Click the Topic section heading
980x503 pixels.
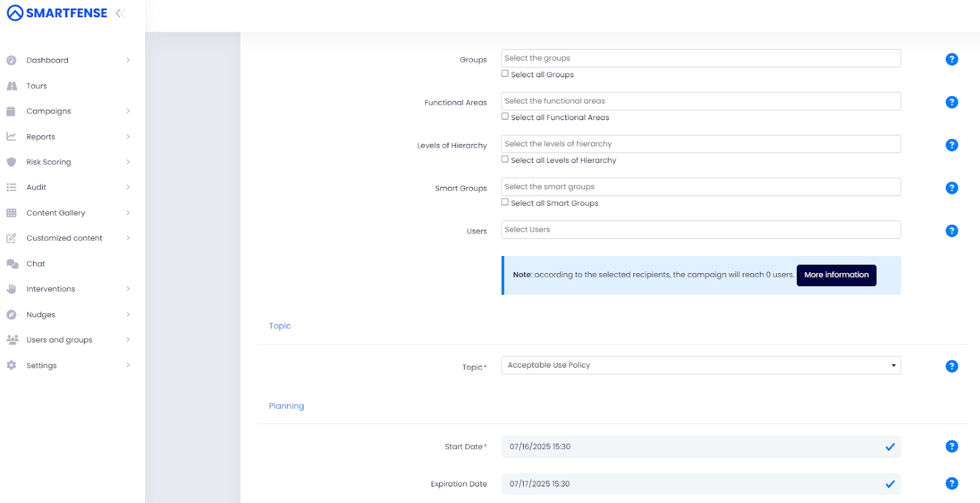[280, 326]
